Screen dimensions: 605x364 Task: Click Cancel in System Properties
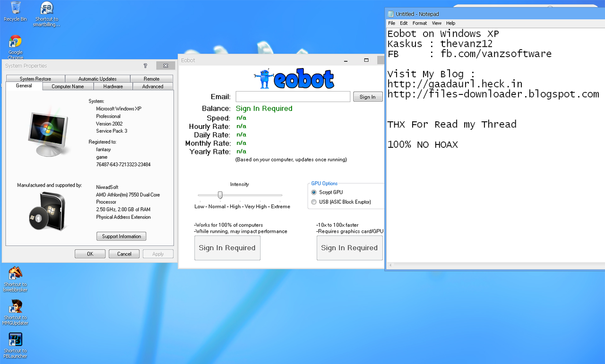pyautogui.click(x=124, y=254)
